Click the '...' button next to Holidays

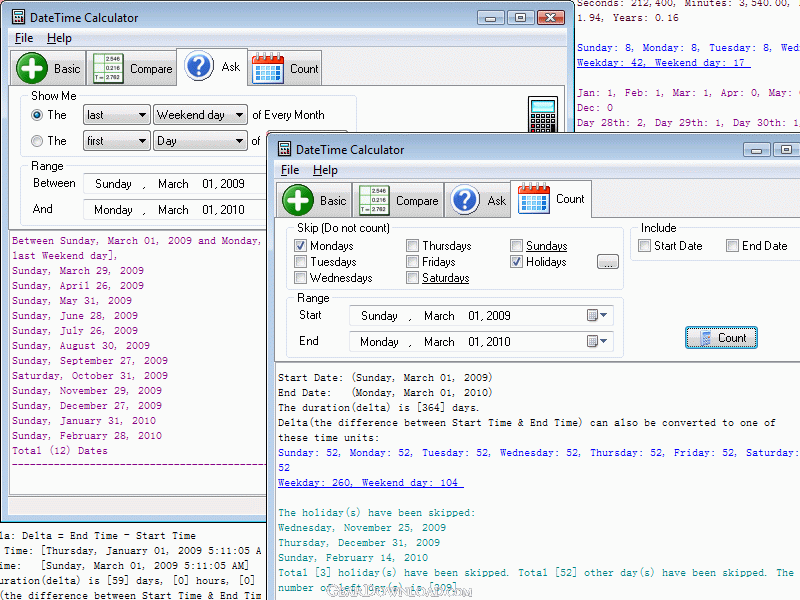click(608, 262)
